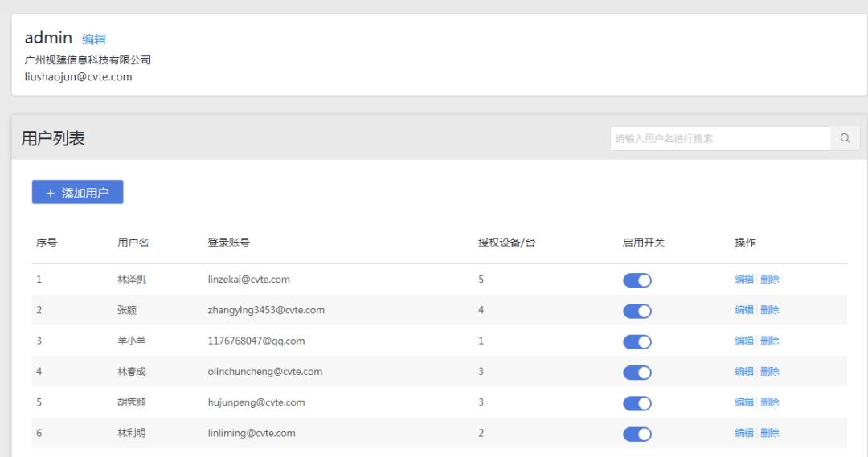
Task: Delete user 胡隽鹏
Action: tap(770, 402)
